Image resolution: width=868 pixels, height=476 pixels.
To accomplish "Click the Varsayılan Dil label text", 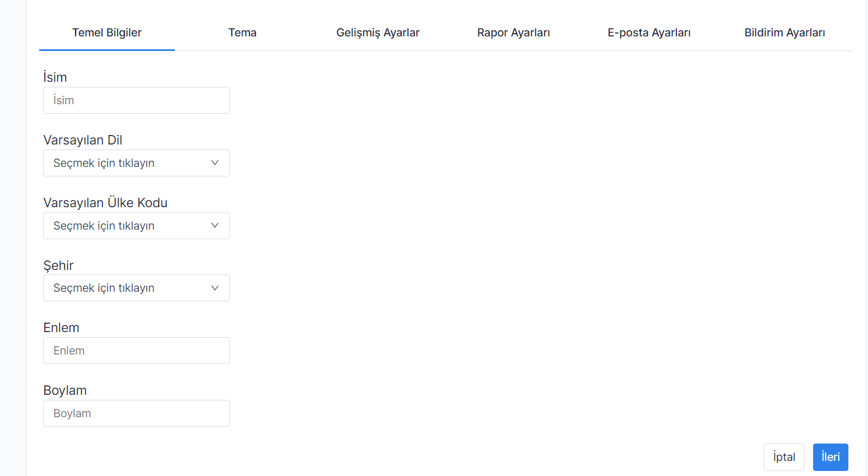I will coord(82,140).
